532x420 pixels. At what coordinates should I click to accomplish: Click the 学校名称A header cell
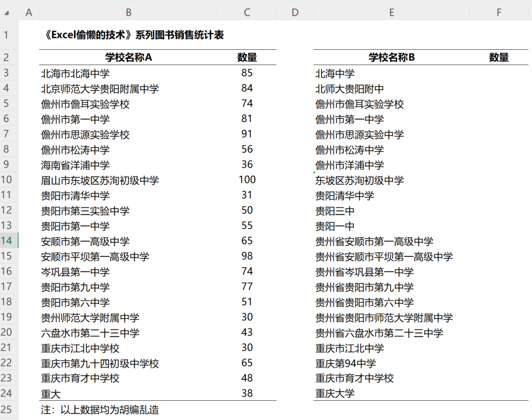pos(128,57)
